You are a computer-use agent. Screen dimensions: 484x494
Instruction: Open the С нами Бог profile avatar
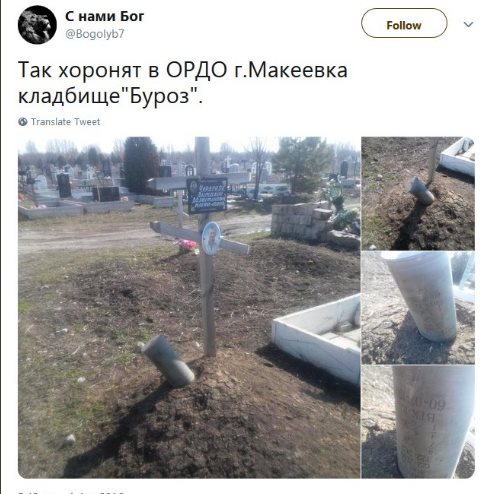click(37, 25)
